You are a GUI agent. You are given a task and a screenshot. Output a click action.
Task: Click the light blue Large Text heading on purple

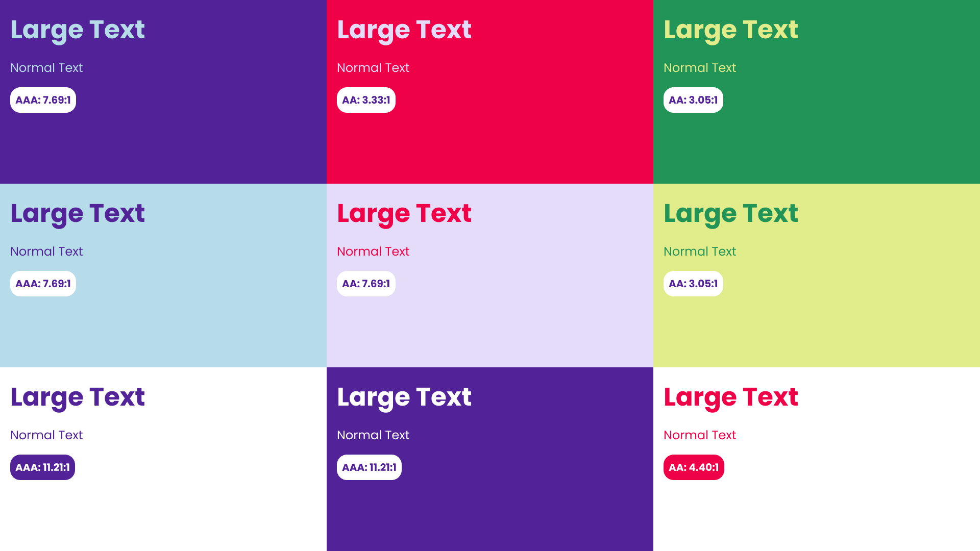tap(78, 30)
